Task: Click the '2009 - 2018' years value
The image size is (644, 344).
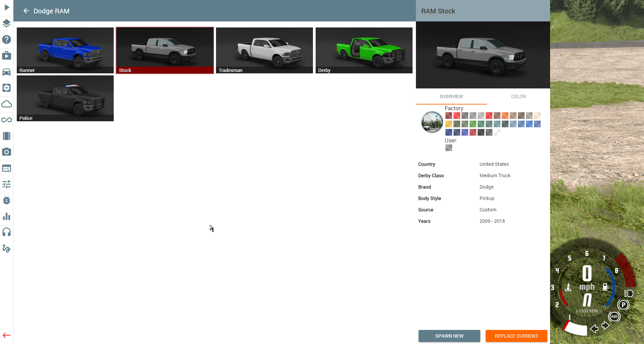Action: pyautogui.click(x=492, y=221)
